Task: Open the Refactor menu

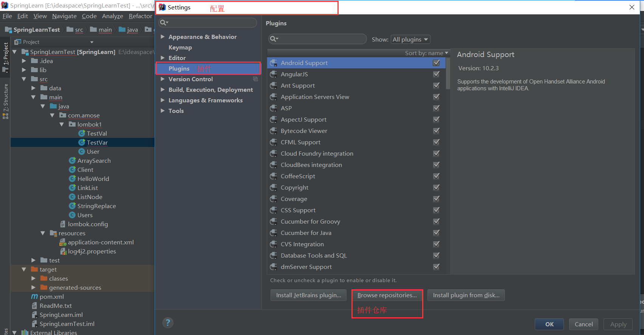Action: click(140, 16)
